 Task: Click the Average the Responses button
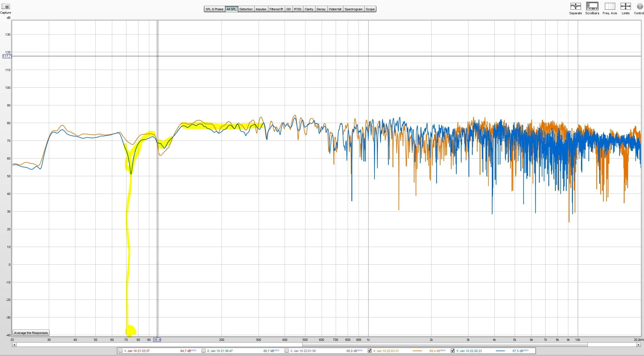pos(31,333)
